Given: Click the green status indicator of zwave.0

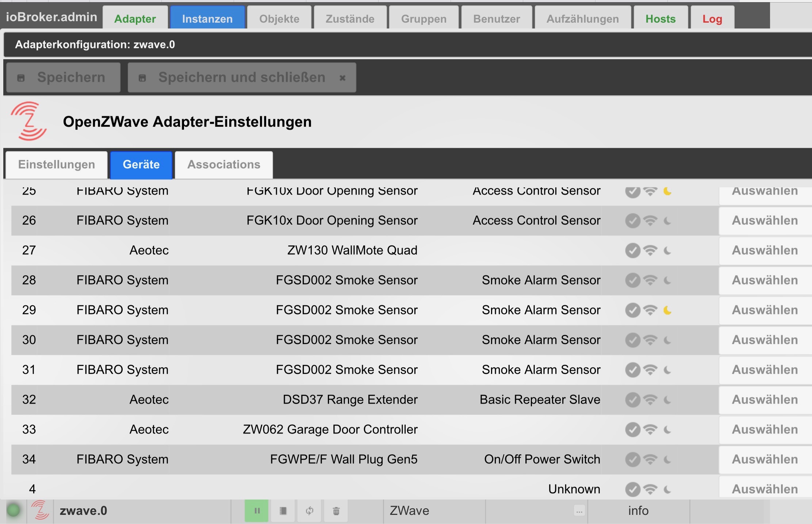Looking at the screenshot, I should (x=14, y=510).
